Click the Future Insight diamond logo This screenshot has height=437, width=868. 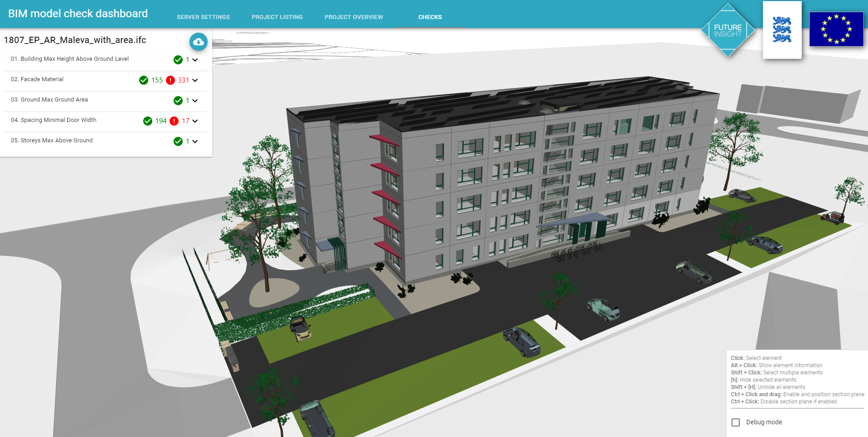727,30
